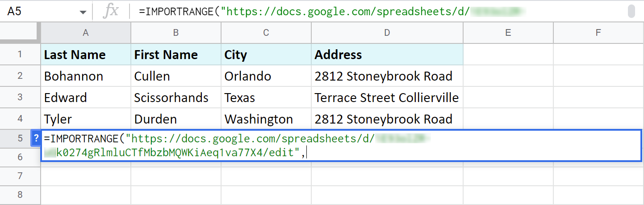This screenshot has width=644, height=205.
Task: Select the Address header cell
Action: 387,55
